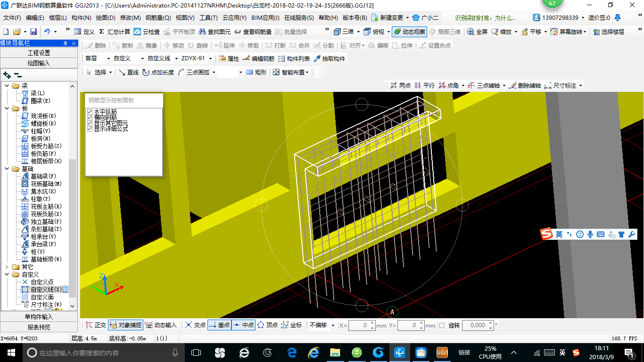Select the 直线 line drawing tool
The width and height of the screenshot is (644, 362).
tap(129, 72)
